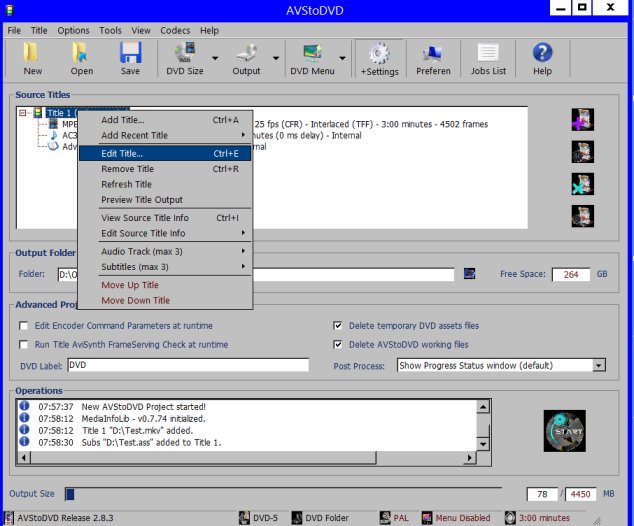
Task: Open the Tools menu
Action: (110, 31)
